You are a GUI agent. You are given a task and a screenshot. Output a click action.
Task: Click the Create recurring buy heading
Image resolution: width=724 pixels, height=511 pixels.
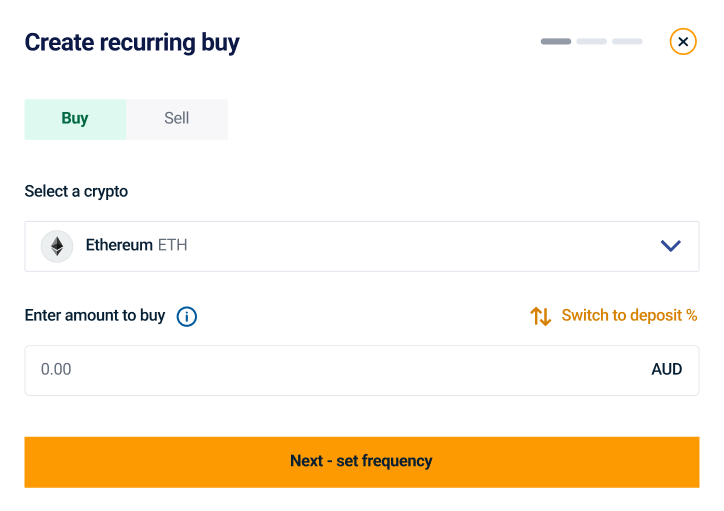132,42
